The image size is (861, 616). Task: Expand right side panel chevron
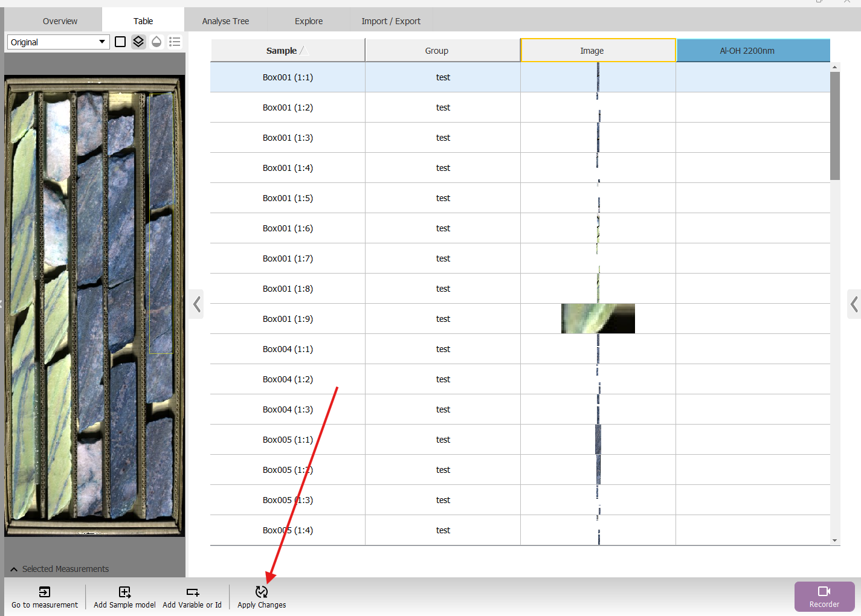coord(854,304)
